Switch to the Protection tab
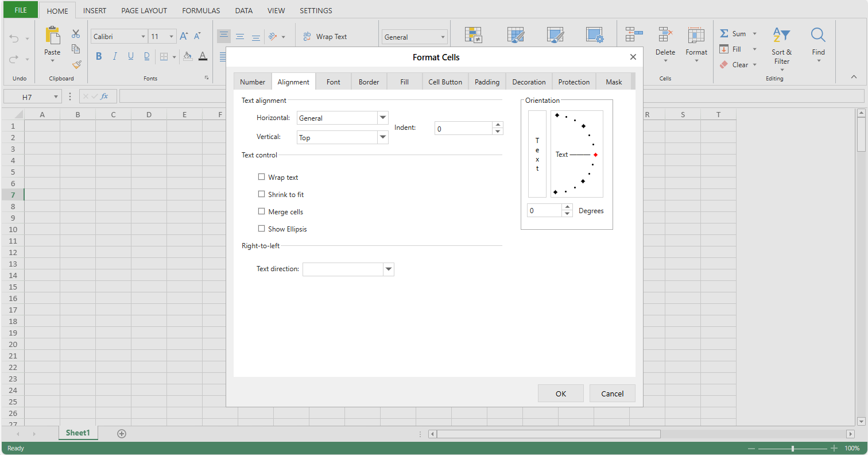The image size is (868, 455). (574, 82)
